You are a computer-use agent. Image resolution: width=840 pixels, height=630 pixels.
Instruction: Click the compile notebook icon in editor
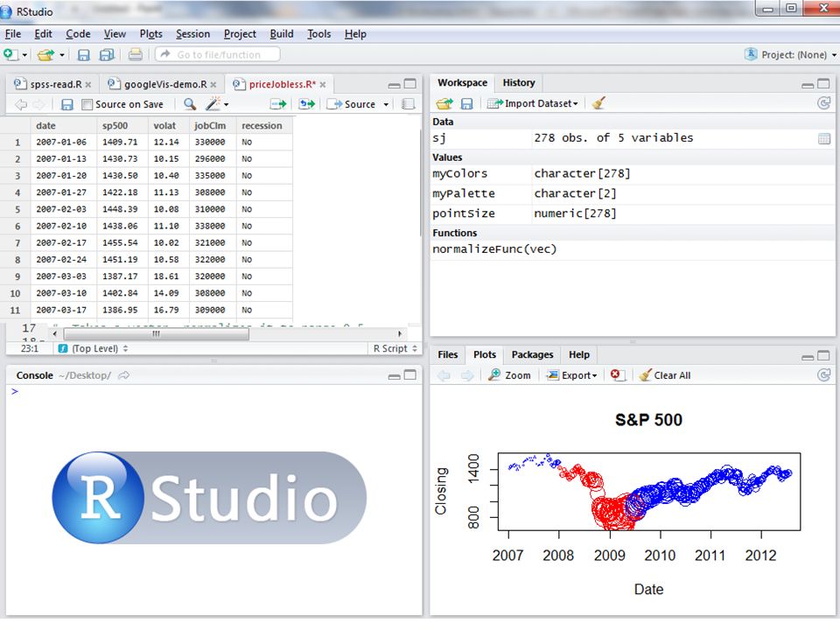409,104
